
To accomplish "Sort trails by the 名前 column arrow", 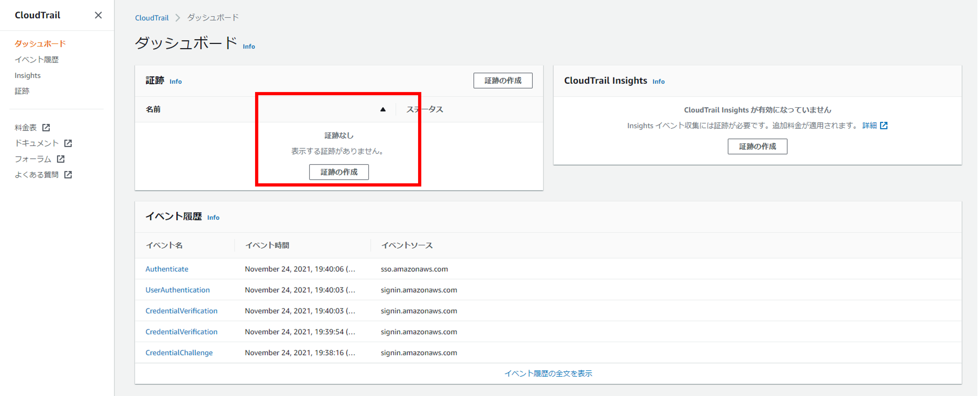I will (x=383, y=110).
